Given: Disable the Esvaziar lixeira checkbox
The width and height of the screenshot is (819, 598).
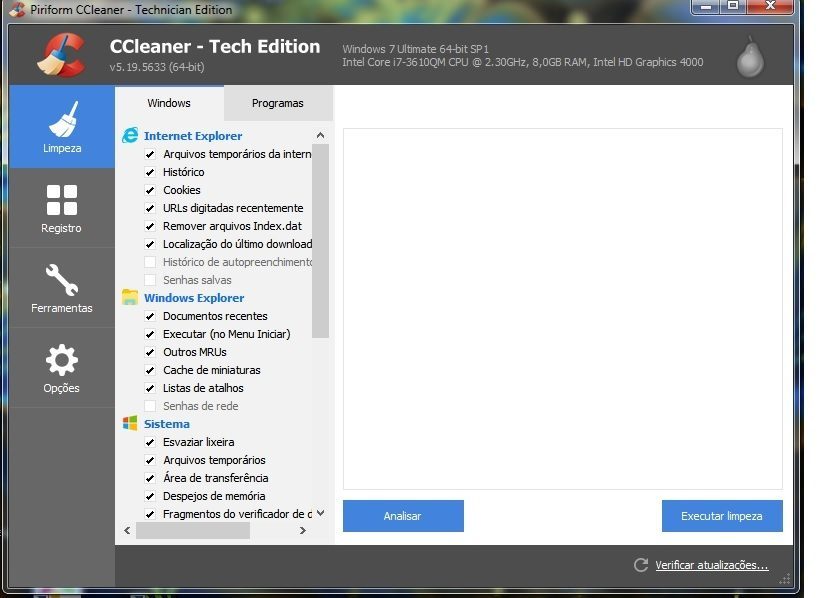Looking at the screenshot, I should [x=150, y=442].
